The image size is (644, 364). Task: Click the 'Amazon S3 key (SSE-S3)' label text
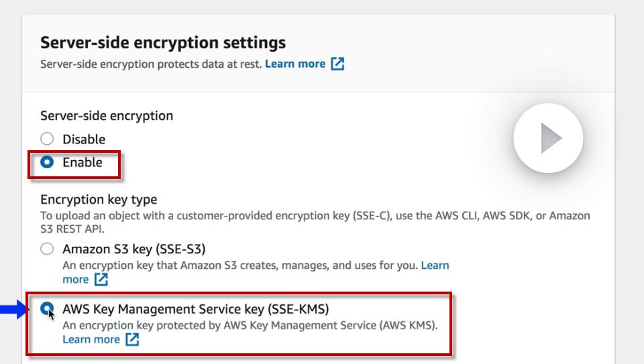tap(134, 249)
